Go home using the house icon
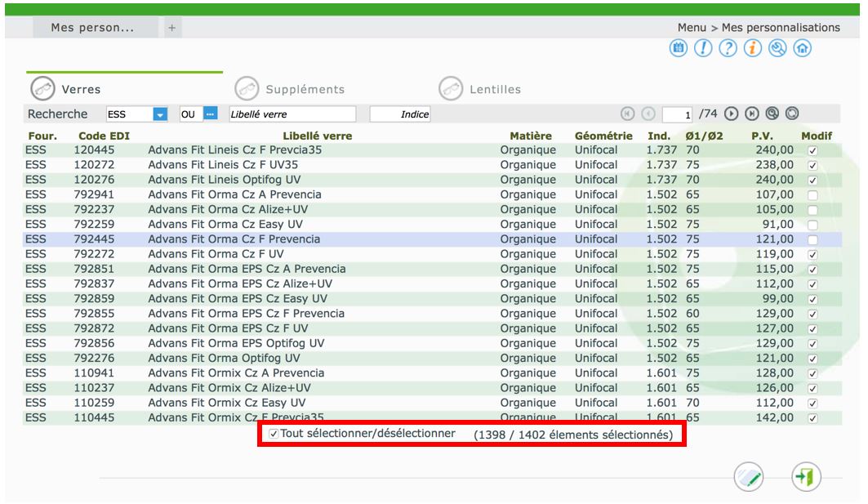 coord(802,48)
